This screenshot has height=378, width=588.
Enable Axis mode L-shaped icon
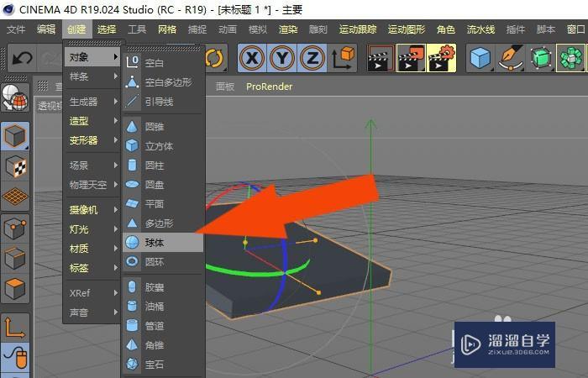coord(15,328)
